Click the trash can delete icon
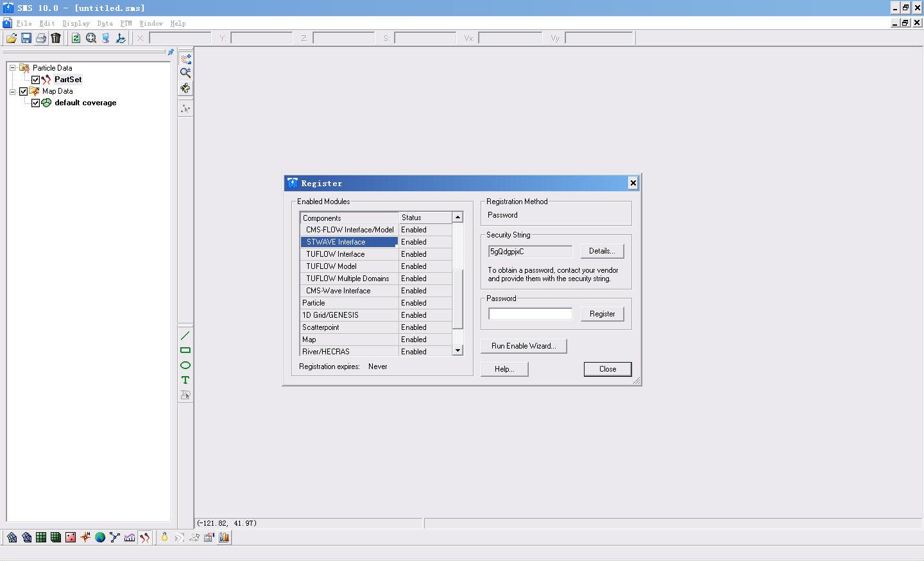This screenshot has width=924, height=561. point(56,38)
